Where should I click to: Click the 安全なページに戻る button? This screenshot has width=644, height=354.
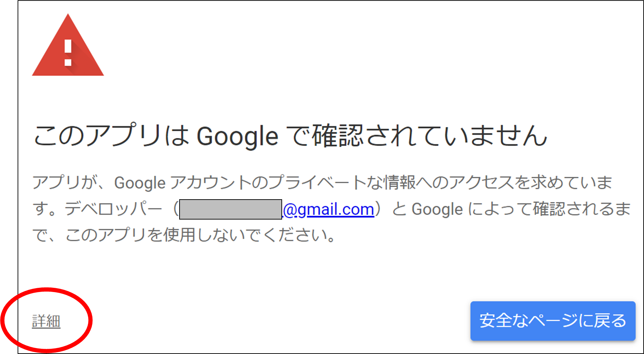553,321
